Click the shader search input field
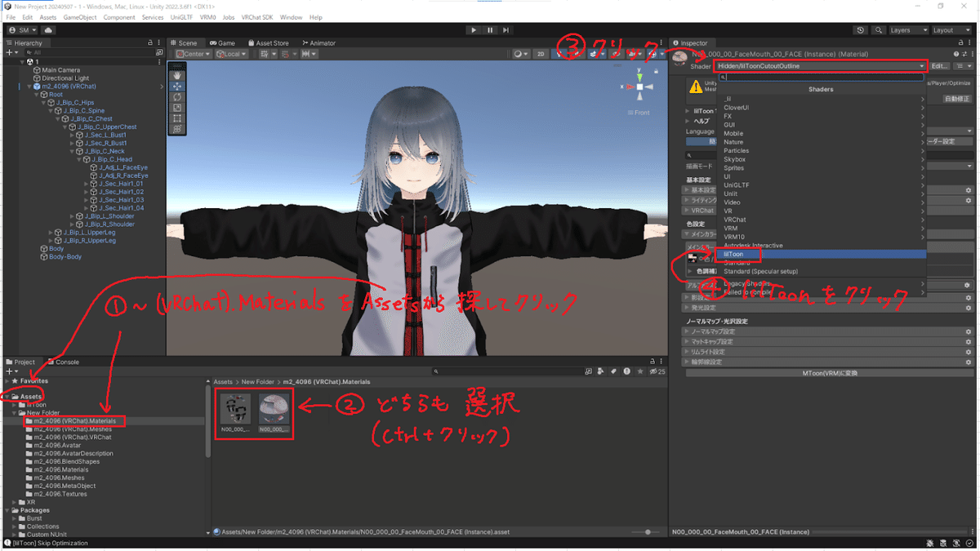The height and width of the screenshot is (551, 980). pos(822,78)
